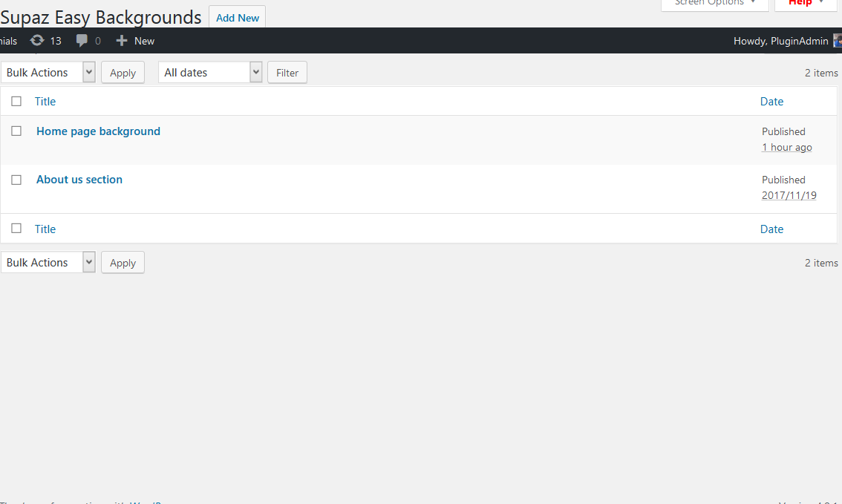Click the Filter button
The width and height of the screenshot is (842, 504).
pyautogui.click(x=287, y=73)
